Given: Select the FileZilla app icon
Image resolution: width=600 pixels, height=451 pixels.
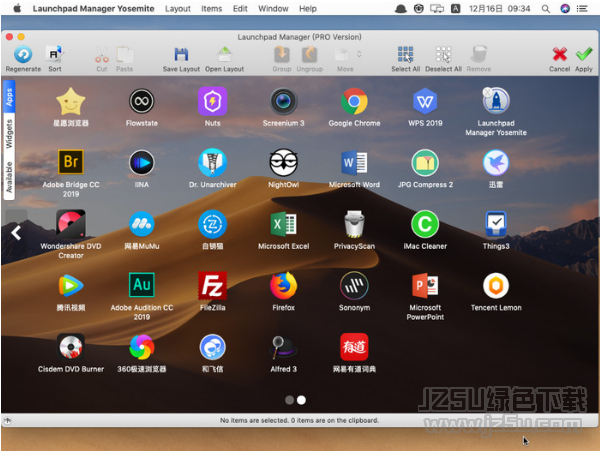Looking at the screenshot, I should (x=212, y=286).
